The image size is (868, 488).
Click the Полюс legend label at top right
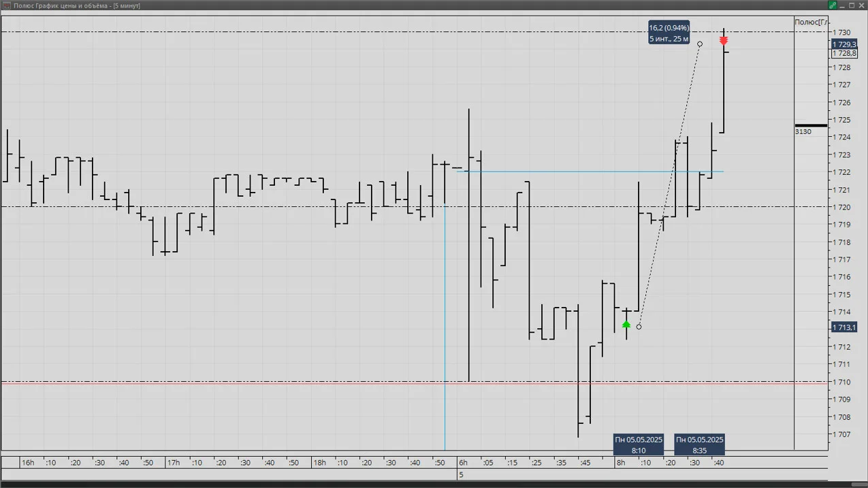tap(811, 22)
